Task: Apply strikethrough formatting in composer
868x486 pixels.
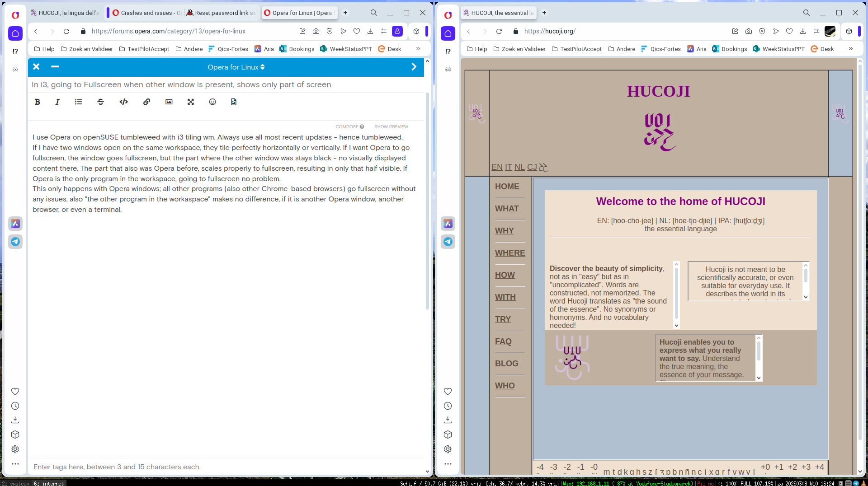Action: point(101,102)
